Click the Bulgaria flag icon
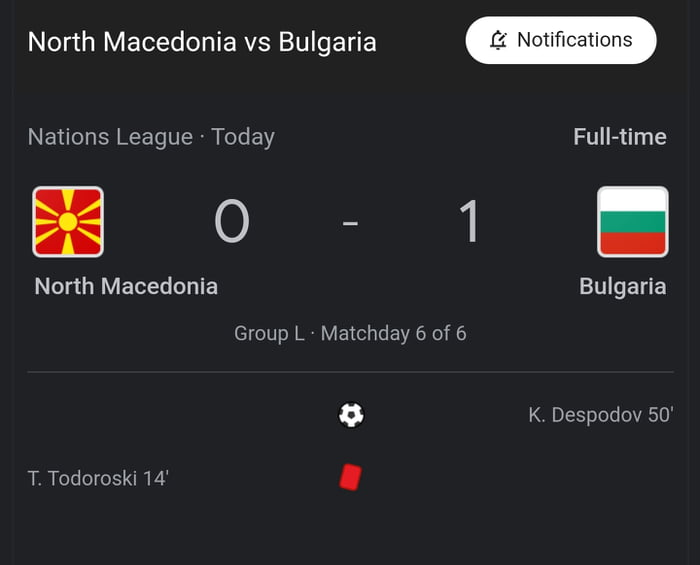This screenshot has width=700, height=565. tap(632, 221)
